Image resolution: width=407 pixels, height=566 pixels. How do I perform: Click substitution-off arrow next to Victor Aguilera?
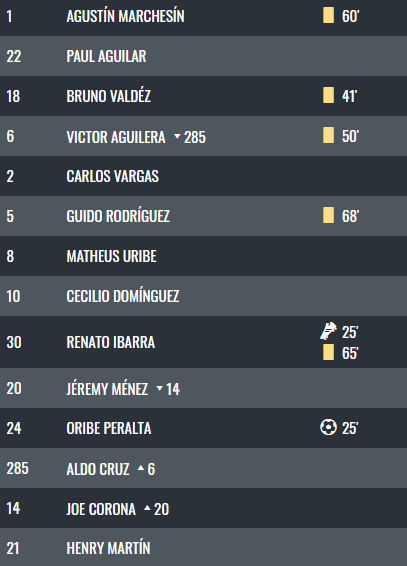tap(177, 136)
